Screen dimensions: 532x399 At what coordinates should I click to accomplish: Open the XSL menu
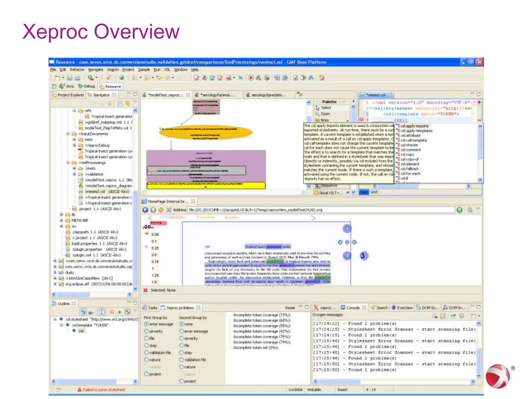(167, 70)
